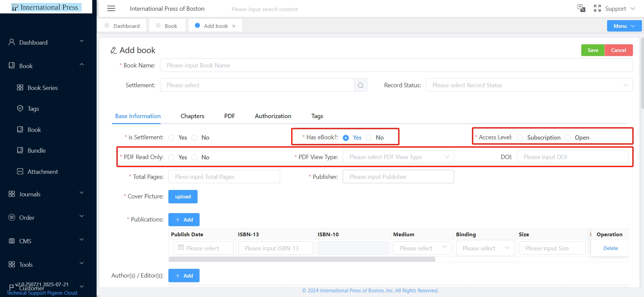
Task: Click the CMS sidebar icon
Action: (x=12, y=241)
